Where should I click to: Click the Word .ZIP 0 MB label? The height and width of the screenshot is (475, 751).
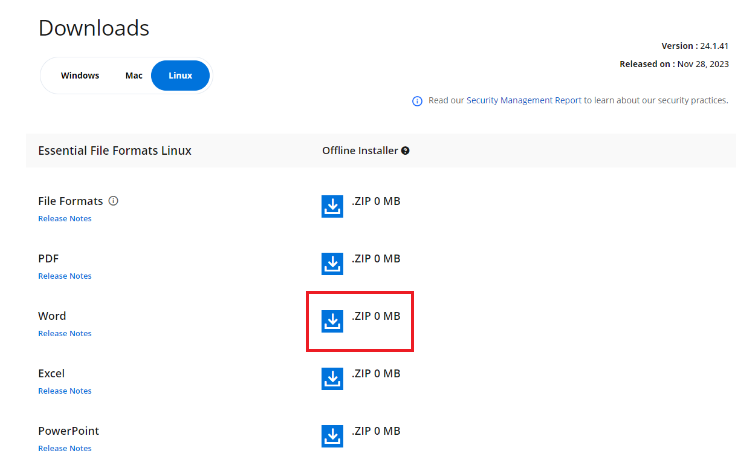[376, 316]
